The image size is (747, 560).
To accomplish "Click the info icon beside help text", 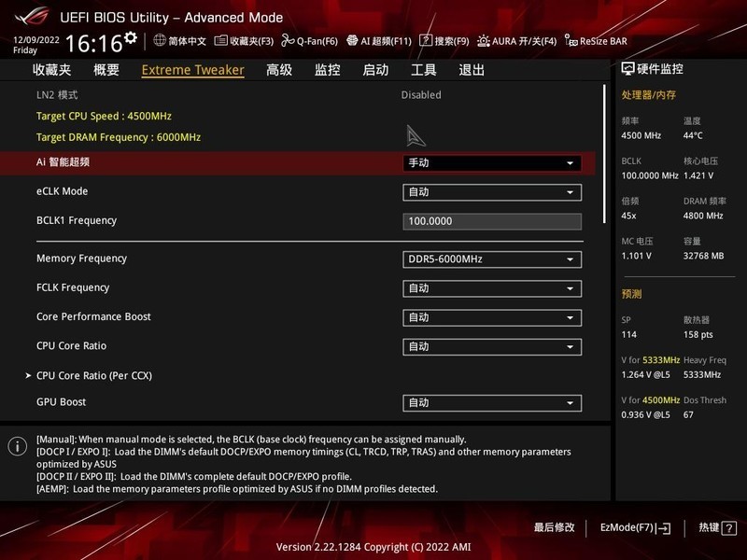I will (x=18, y=446).
